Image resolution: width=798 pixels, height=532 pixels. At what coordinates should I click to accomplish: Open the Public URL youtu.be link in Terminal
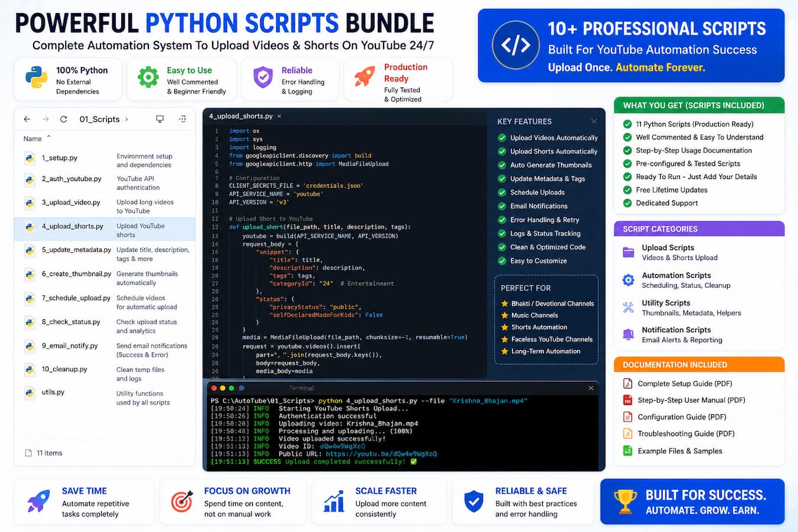tap(381, 454)
